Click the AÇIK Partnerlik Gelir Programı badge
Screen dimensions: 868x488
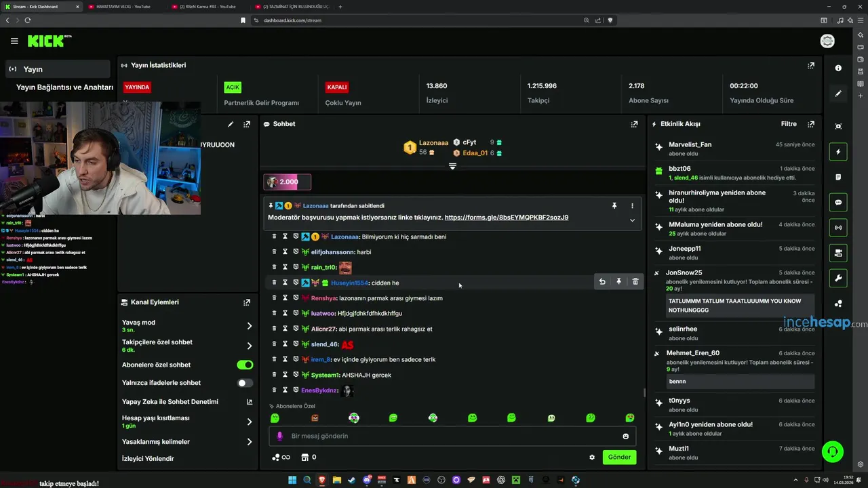(x=233, y=87)
